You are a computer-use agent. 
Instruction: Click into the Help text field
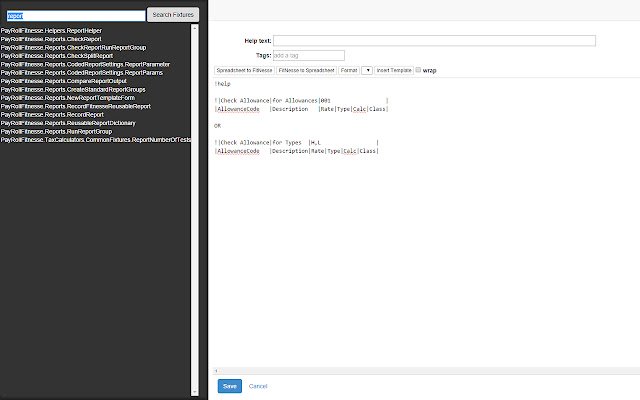pos(434,41)
